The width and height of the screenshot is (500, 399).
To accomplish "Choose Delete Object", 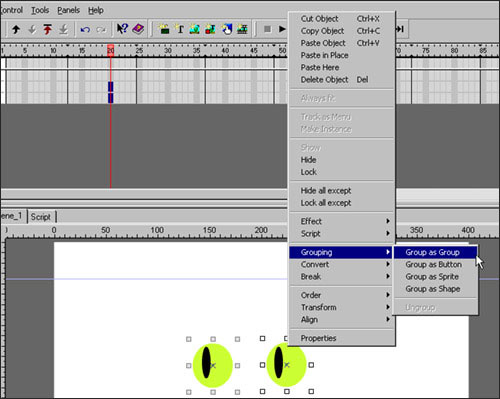I will coord(342,80).
